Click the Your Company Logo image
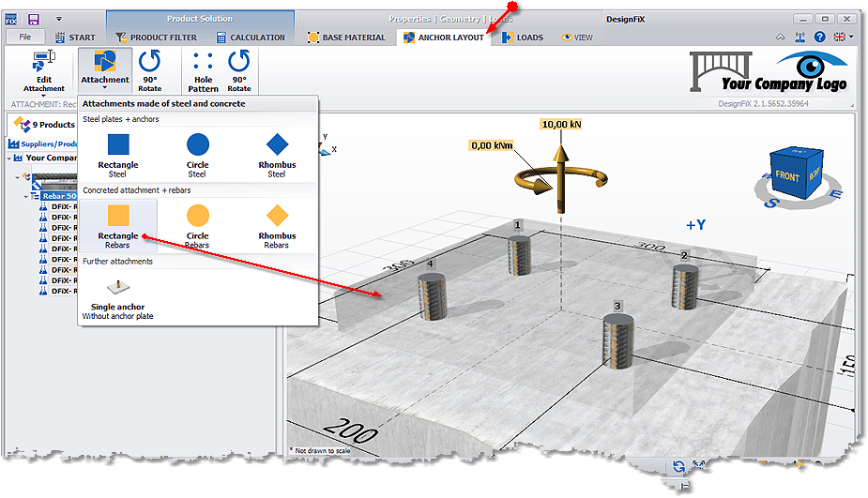The width and height of the screenshot is (868, 498). click(769, 72)
